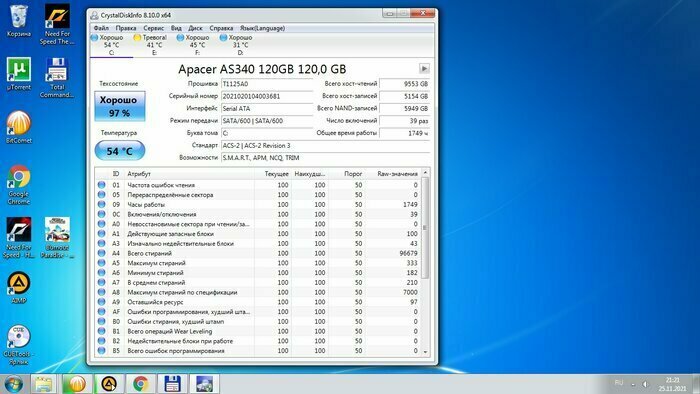This screenshot has height=394, width=700.
Task: Switch to AIMP on the taskbar
Action: point(109,384)
